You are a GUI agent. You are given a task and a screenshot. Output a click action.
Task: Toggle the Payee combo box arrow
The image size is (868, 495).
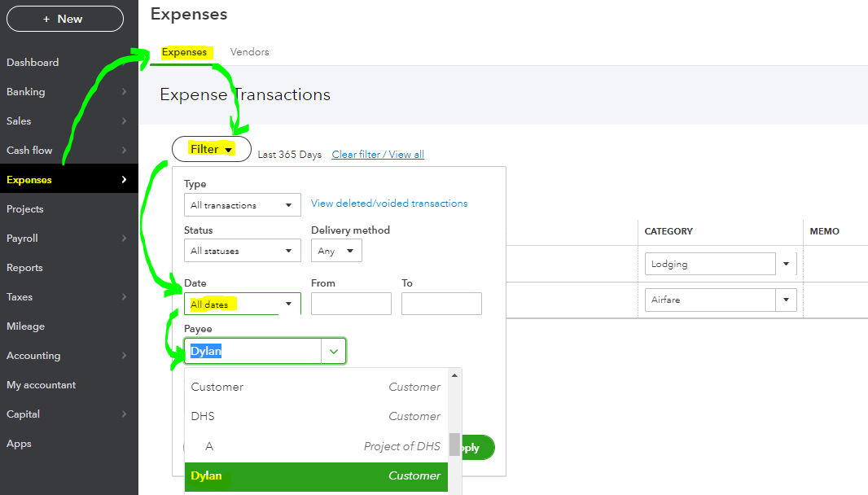tap(334, 352)
